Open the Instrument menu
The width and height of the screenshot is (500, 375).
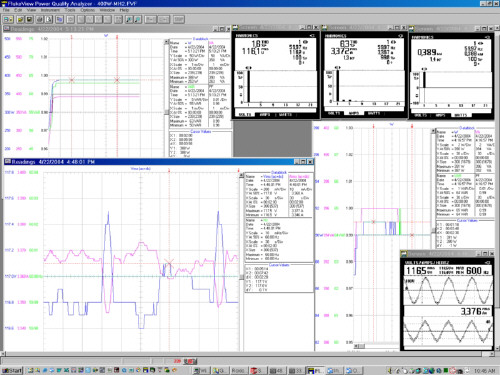[x=50, y=10]
